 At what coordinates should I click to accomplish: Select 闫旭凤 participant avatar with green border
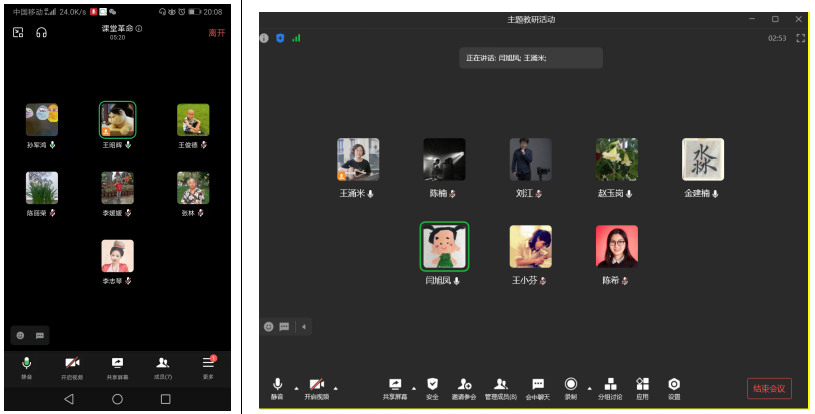click(x=444, y=247)
